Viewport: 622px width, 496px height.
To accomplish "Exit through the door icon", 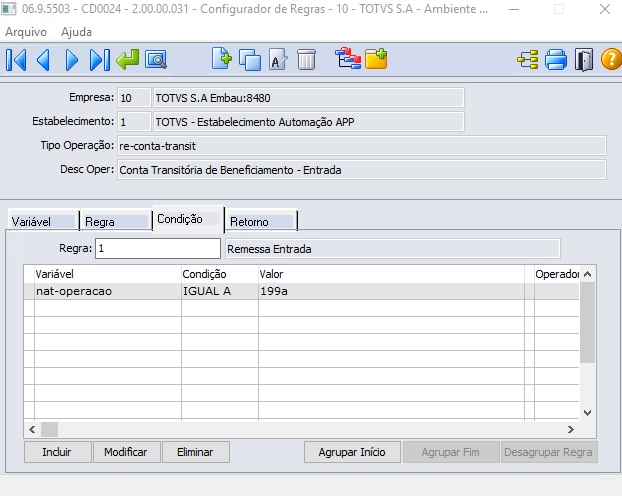I will coord(584,60).
